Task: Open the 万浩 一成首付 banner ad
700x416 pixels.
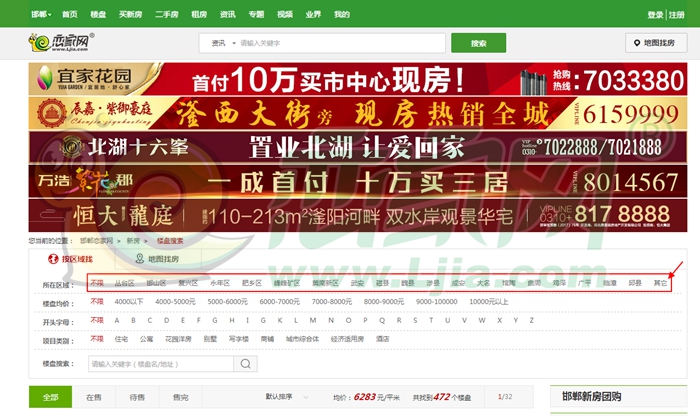Action: 358,181
